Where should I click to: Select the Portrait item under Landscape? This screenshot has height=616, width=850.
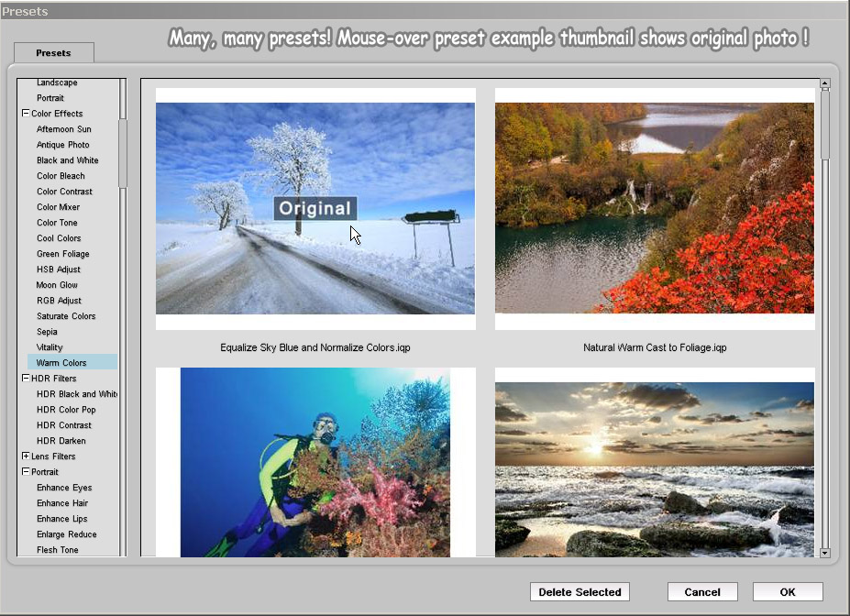tap(50, 98)
